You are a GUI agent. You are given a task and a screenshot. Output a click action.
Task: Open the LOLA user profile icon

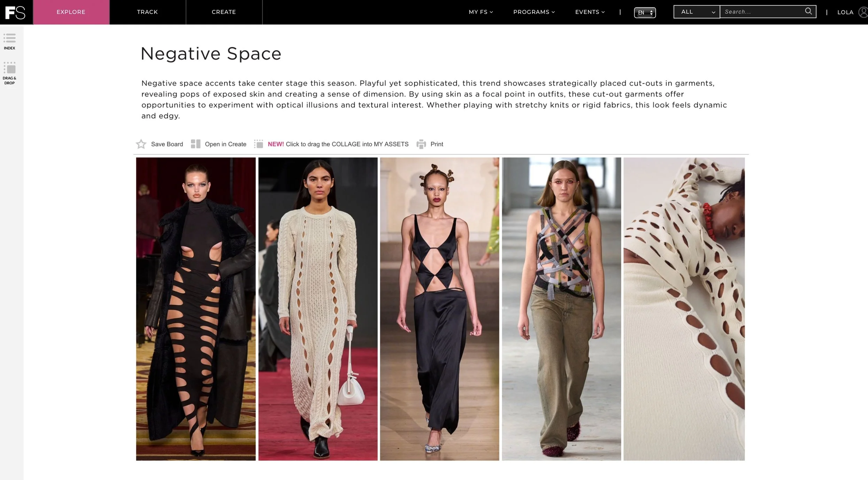pos(863,12)
